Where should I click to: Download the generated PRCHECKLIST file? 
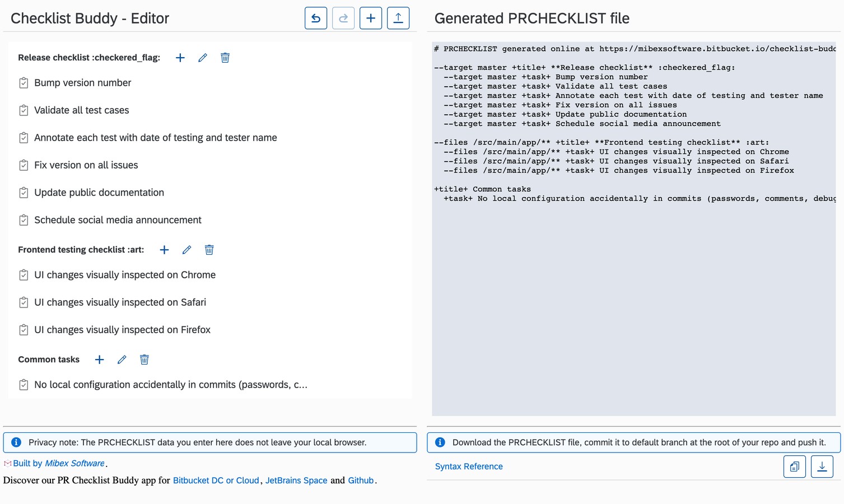822,466
